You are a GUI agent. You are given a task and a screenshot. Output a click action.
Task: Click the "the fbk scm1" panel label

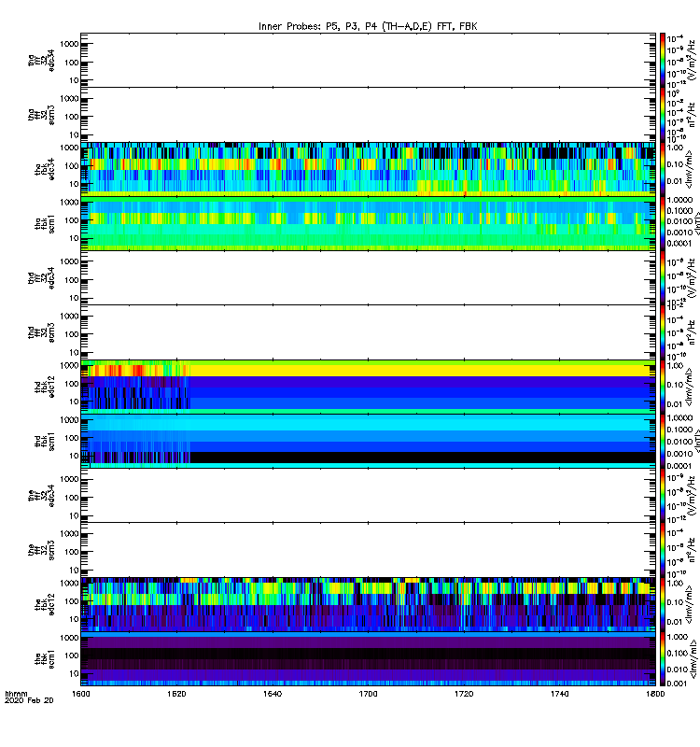(45, 659)
